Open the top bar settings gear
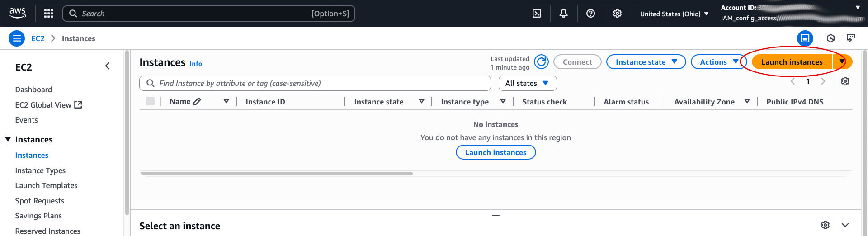Image resolution: width=868 pixels, height=236 pixels. pyautogui.click(x=617, y=14)
